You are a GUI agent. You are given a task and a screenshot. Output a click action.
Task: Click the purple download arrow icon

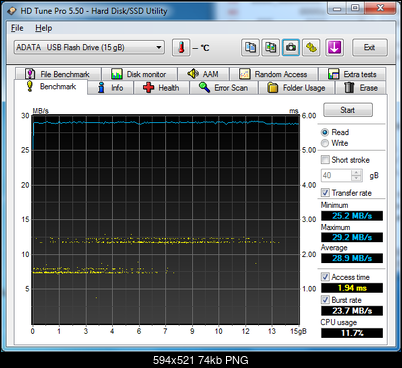334,47
